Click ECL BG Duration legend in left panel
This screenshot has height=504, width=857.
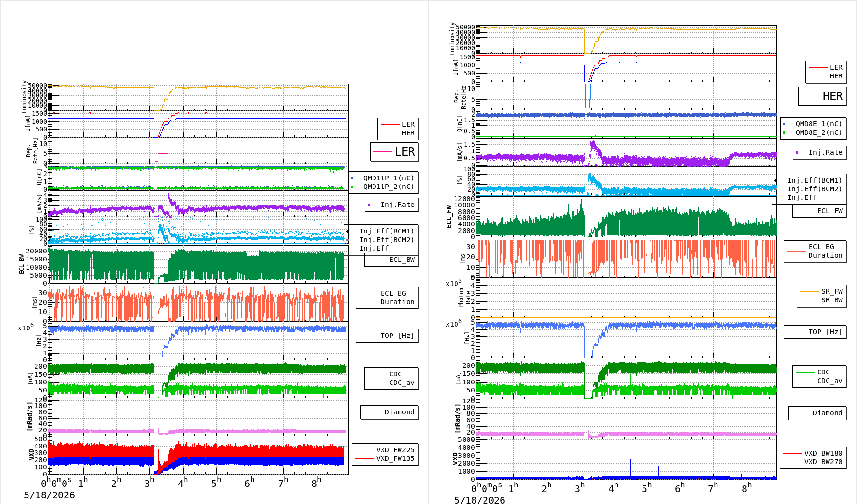397,298
